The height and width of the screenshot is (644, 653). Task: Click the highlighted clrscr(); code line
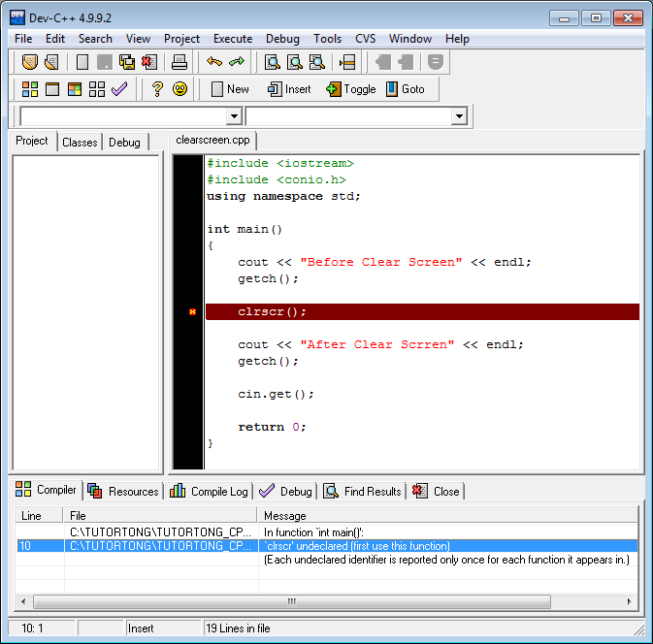pyautogui.click(x=422, y=311)
